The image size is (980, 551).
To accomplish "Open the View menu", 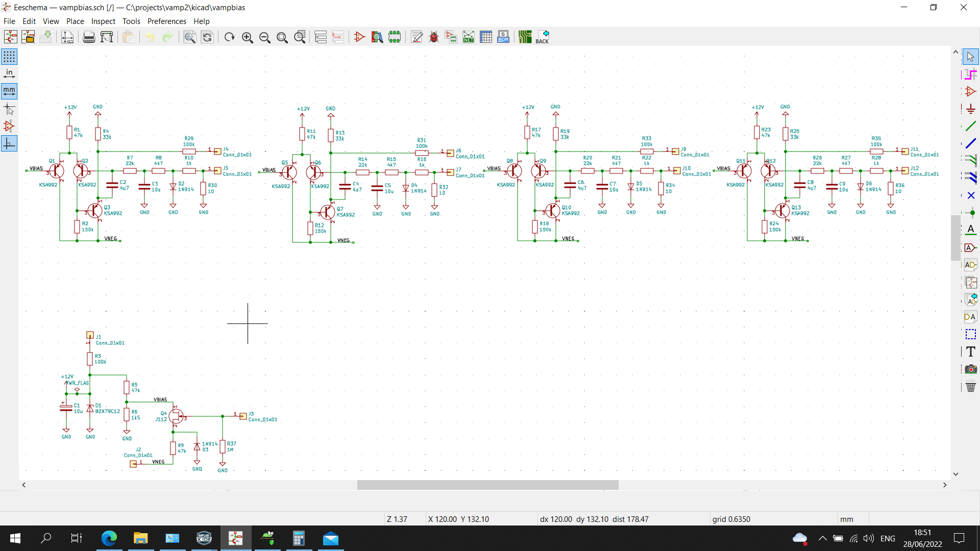I will point(51,21).
